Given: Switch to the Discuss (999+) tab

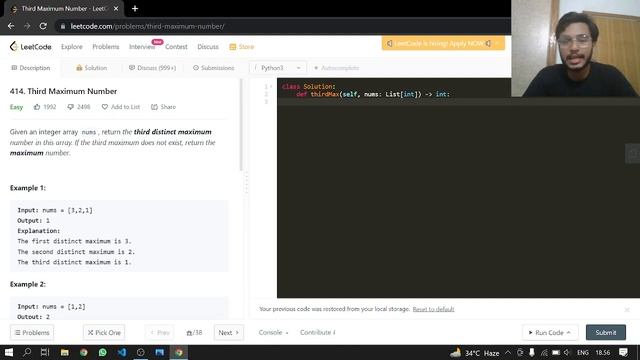Looking at the screenshot, I should tap(152, 68).
